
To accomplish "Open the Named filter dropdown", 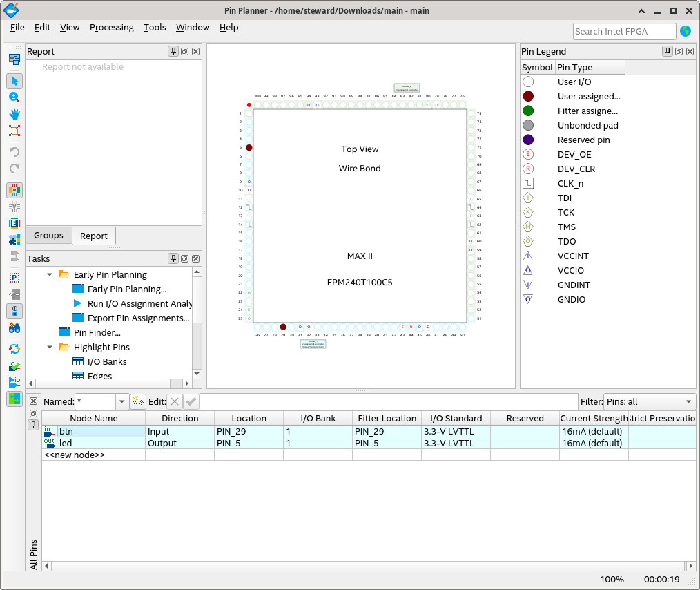I will pos(122,402).
